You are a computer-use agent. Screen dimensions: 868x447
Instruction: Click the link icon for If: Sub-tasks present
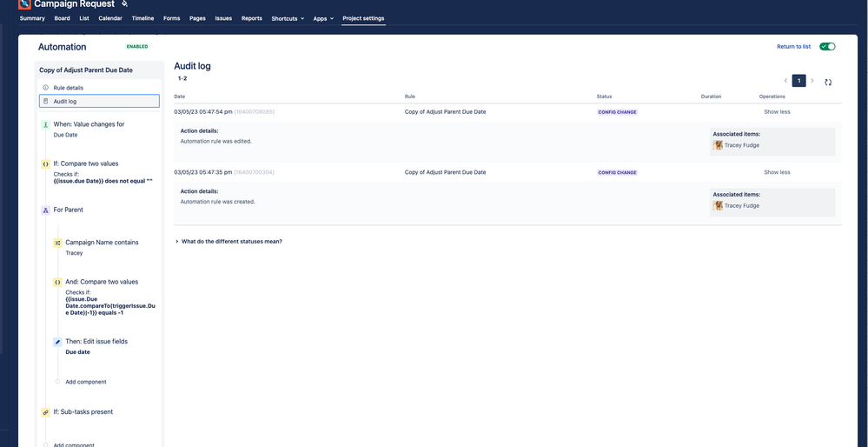(x=45, y=413)
